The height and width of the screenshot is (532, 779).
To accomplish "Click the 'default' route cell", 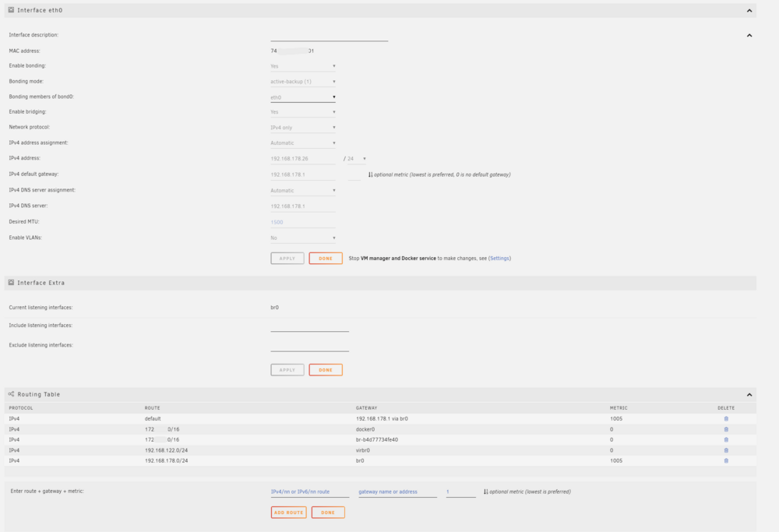I will (x=153, y=419).
